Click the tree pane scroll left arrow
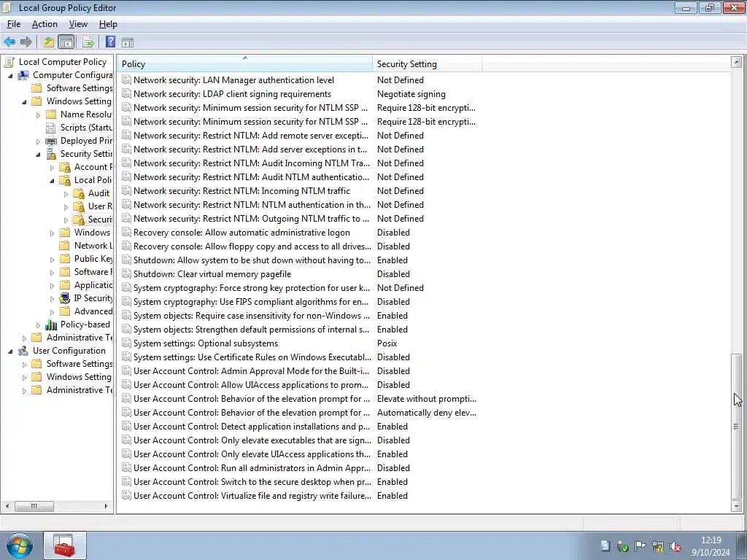 [x=7, y=506]
